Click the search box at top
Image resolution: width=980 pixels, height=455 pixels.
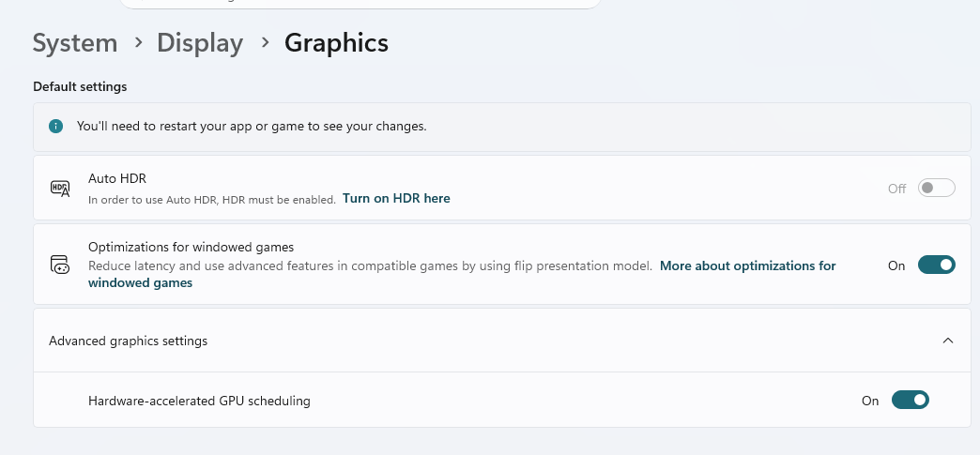pyautogui.click(x=360, y=4)
